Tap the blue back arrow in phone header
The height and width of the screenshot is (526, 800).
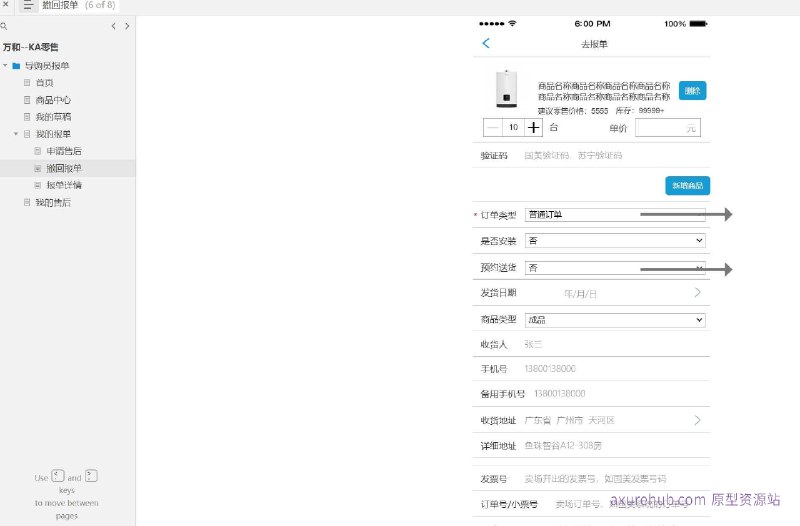coord(486,43)
